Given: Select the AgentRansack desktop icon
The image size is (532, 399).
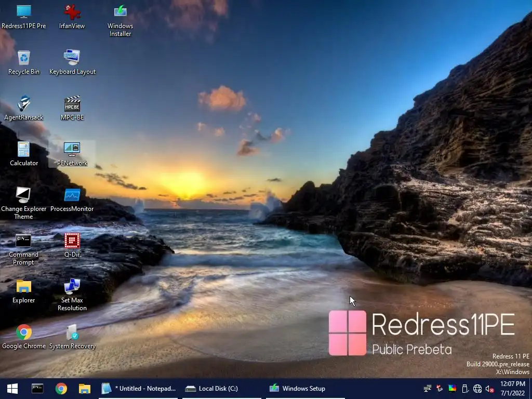Looking at the screenshot, I should pyautogui.click(x=24, y=109).
